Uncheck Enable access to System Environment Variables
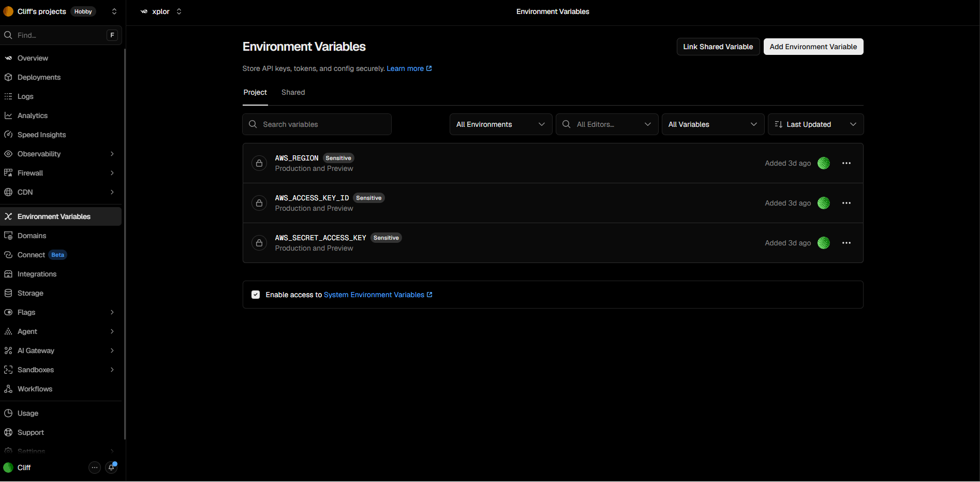This screenshot has height=482, width=980. pyautogui.click(x=256, y=295)
